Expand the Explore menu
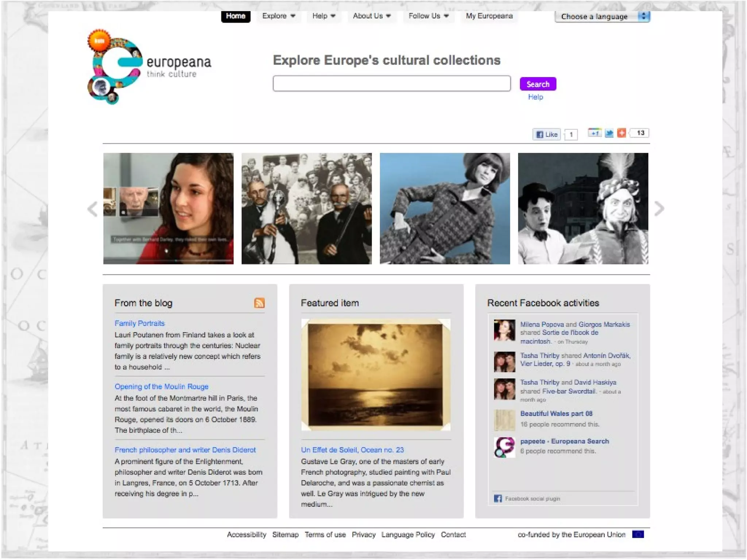This screenshot has width=747, height=560. (x=279, y=16)
